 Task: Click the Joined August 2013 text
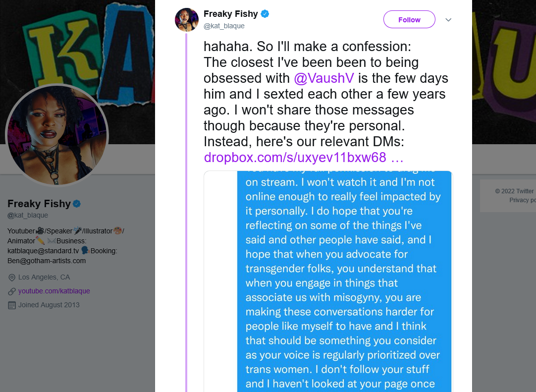click(49, 305)
